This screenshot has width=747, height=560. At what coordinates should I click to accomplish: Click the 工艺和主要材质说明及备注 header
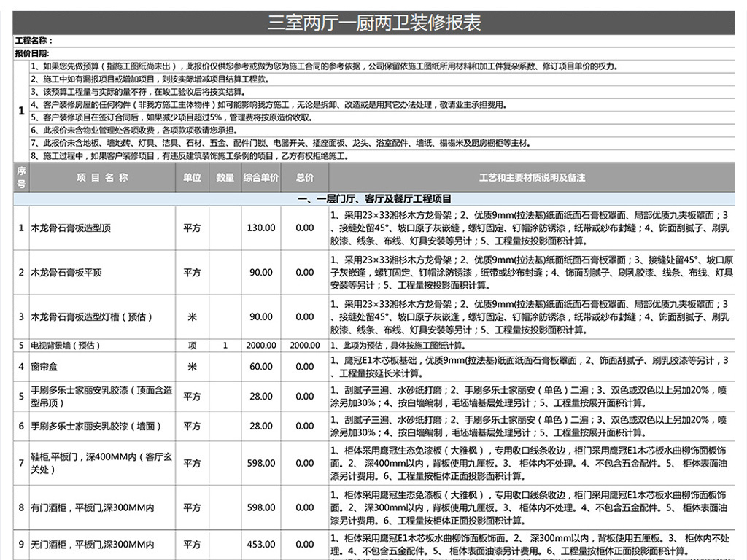click(532, 177)
